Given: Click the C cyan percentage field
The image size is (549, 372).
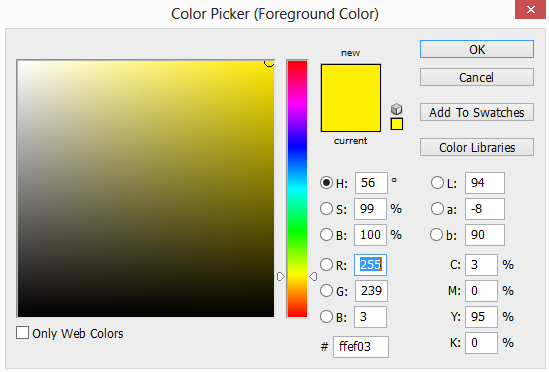Looking at the screenshot, I should point(481,265).
